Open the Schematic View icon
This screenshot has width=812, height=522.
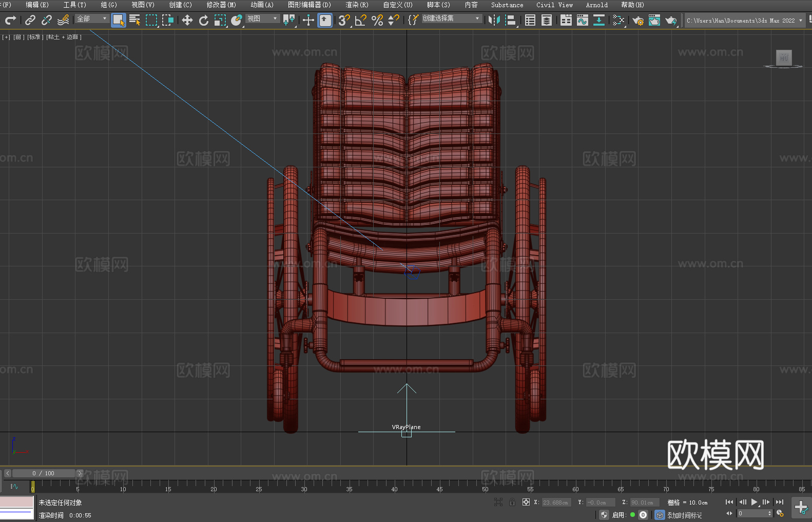tap(599, 21)
